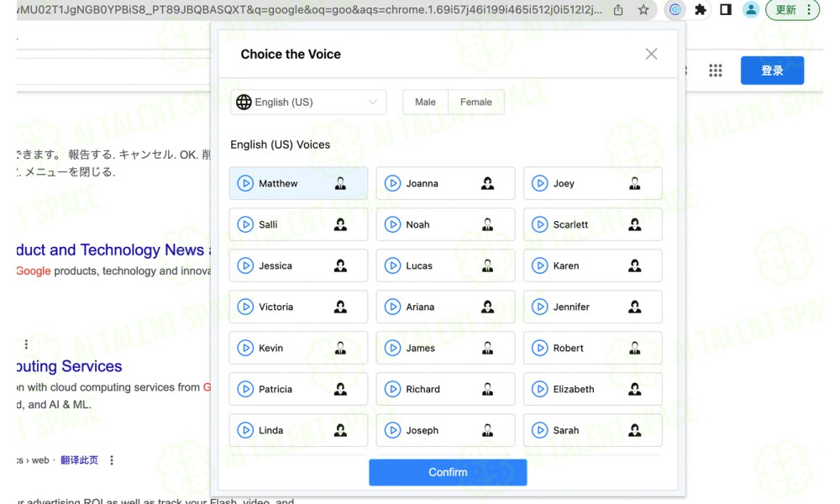
Task: Play the Linda voice preview
Action: [245, 430]
